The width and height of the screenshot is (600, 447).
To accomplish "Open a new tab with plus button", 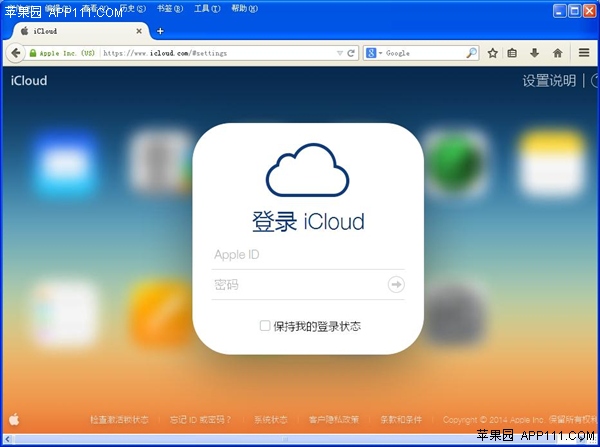I will [160, 31].
